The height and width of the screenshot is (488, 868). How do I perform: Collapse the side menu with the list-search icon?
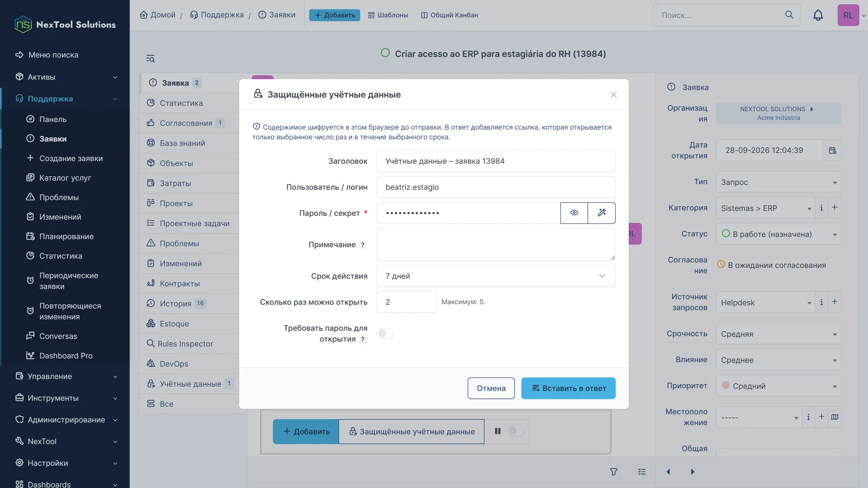[x=150, y=59]
